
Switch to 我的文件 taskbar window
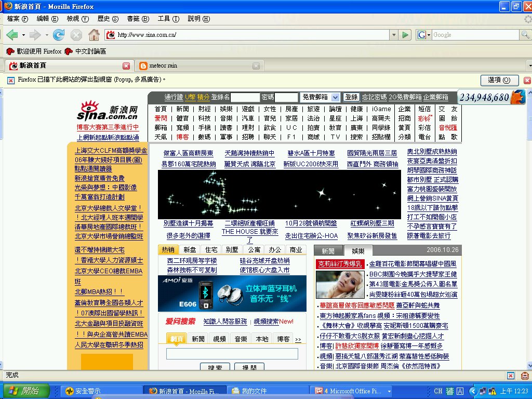pos(268,391)
